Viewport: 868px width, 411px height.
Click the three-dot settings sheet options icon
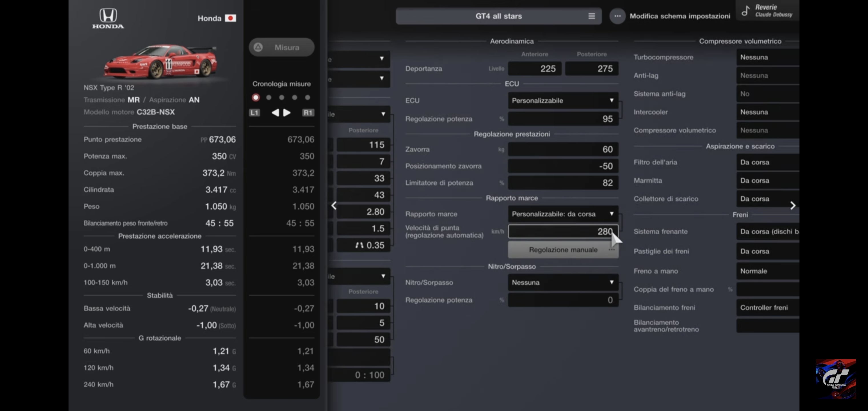pos(617,16)
